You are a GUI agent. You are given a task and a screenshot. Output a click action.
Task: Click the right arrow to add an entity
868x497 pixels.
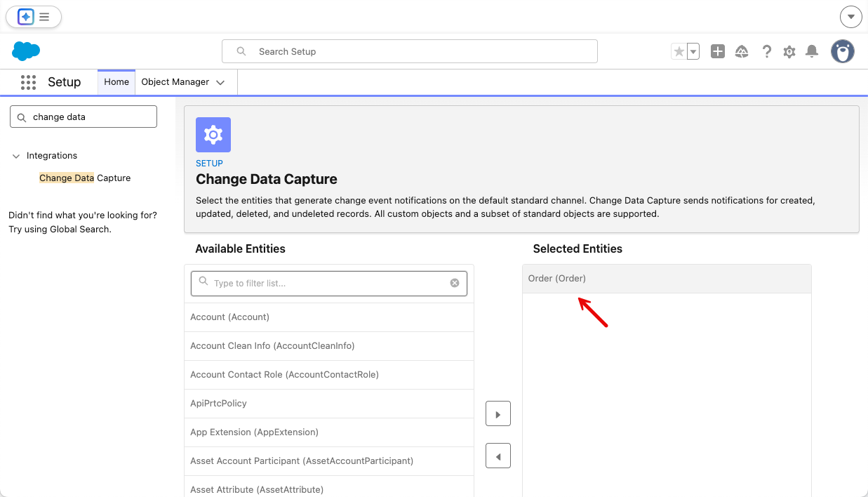point(498,413)
